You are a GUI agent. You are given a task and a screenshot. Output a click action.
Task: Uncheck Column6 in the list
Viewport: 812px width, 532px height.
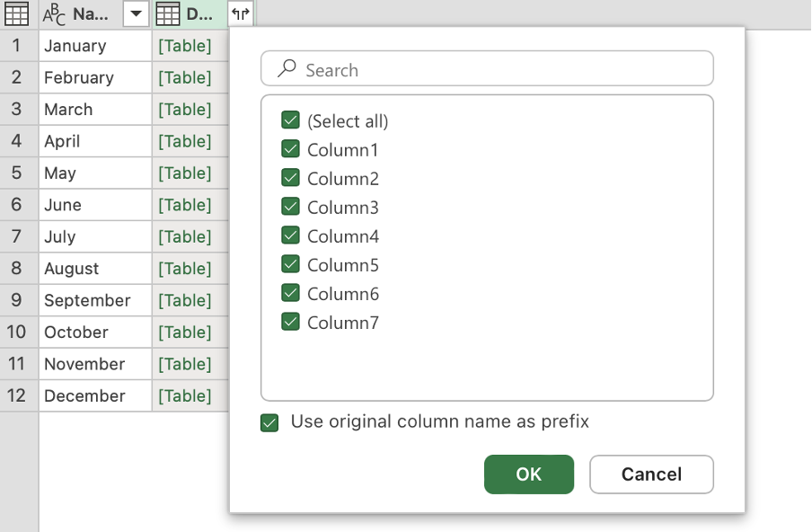tap(290, 293)
